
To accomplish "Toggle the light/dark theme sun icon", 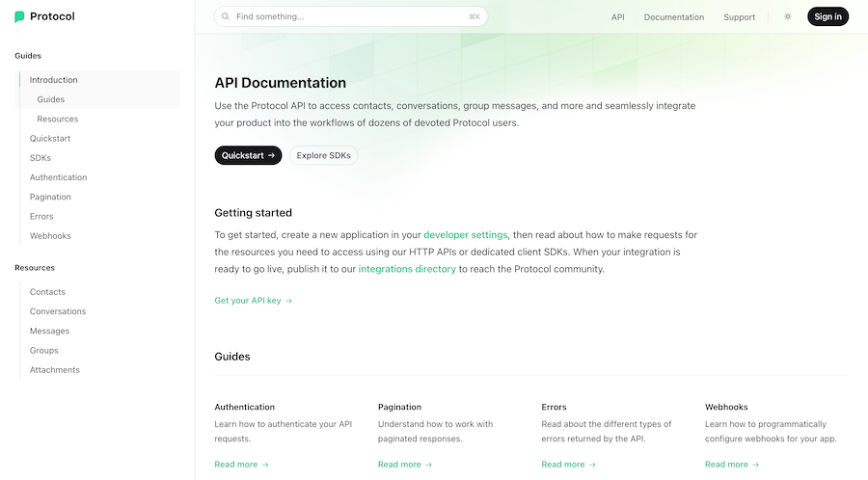I will 787,16.
